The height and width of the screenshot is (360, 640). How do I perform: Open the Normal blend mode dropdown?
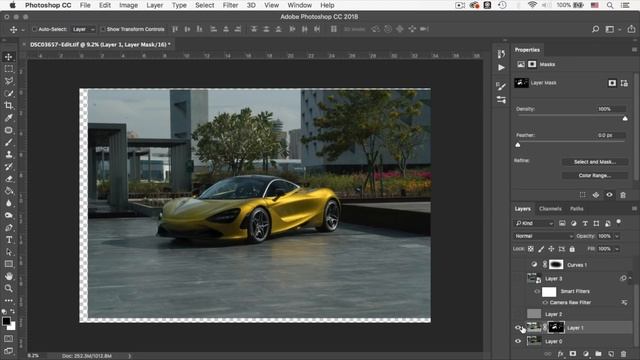543,236
